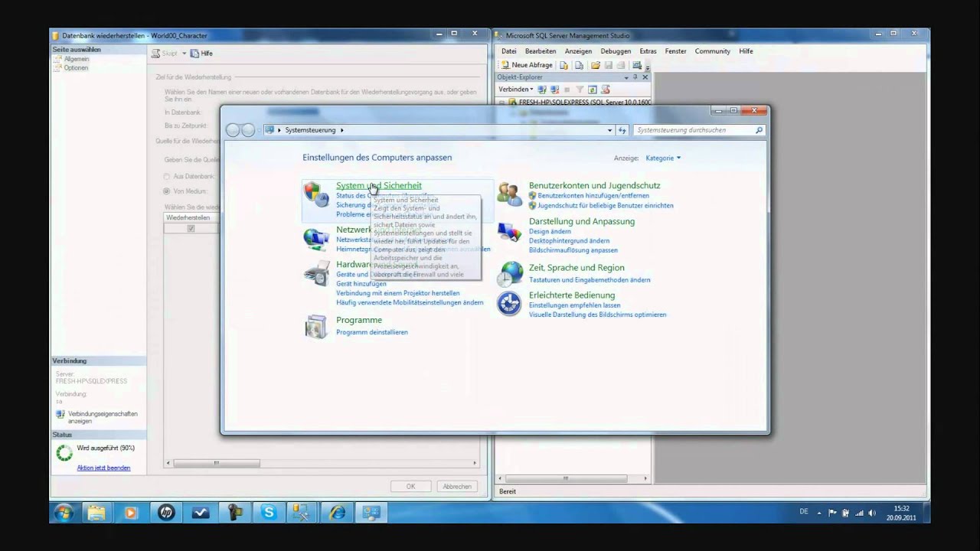This screenshot has width=980, height=551.
Task: Open Zeit, Sprache und Region
Action: click(x=577, y=268)
